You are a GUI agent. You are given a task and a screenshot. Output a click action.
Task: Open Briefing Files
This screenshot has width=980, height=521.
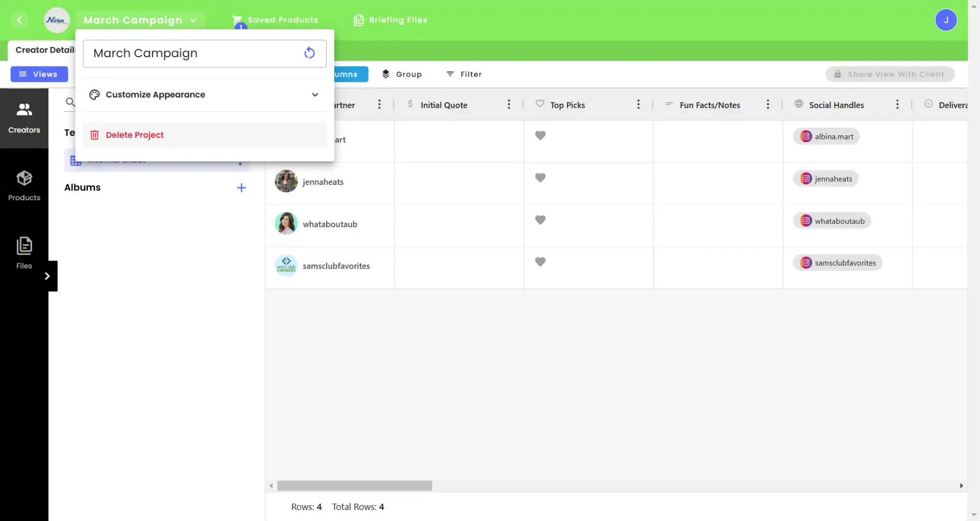point(391,20)
